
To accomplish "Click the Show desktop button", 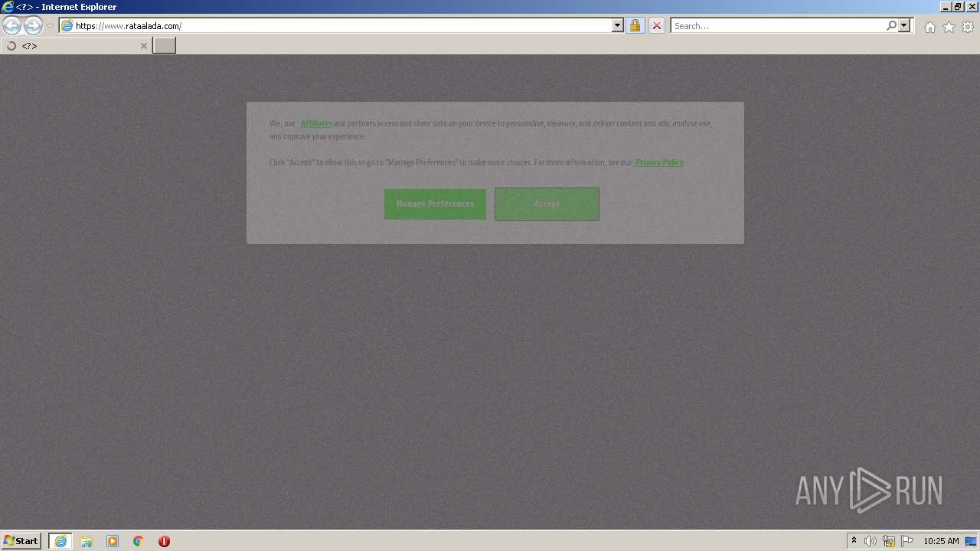I will pyautogui.click(x=972, y=541).
